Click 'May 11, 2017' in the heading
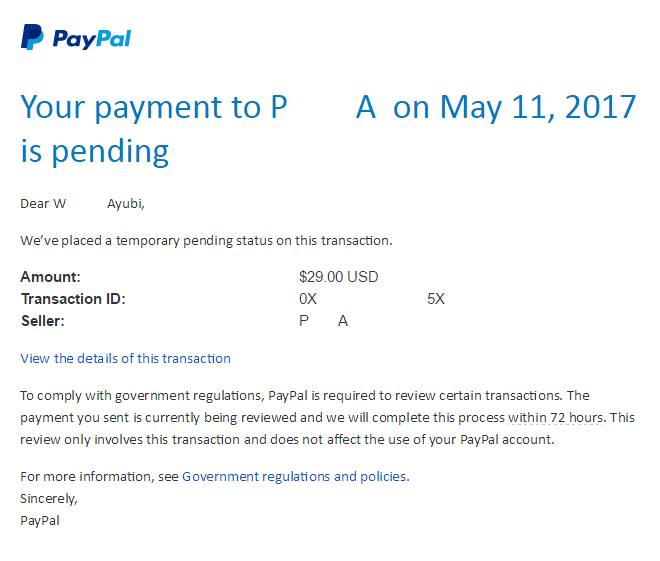 (x=538, y=107)
